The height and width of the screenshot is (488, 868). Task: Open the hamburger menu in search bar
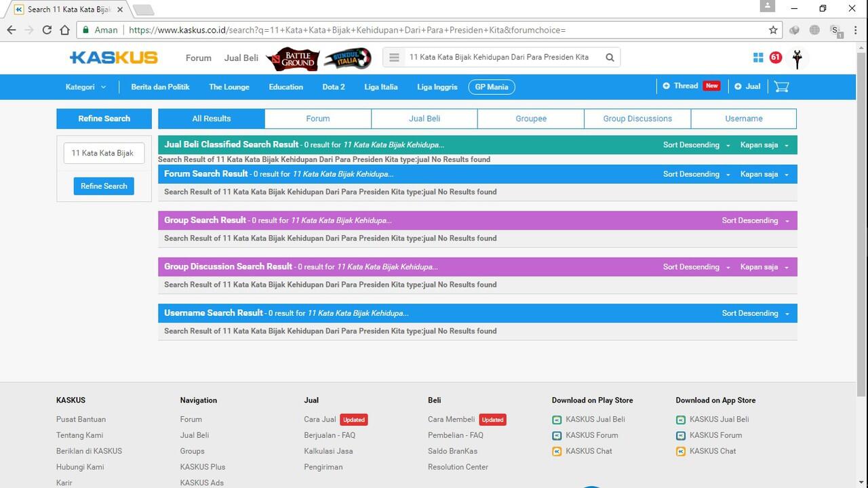pos(394,58)
